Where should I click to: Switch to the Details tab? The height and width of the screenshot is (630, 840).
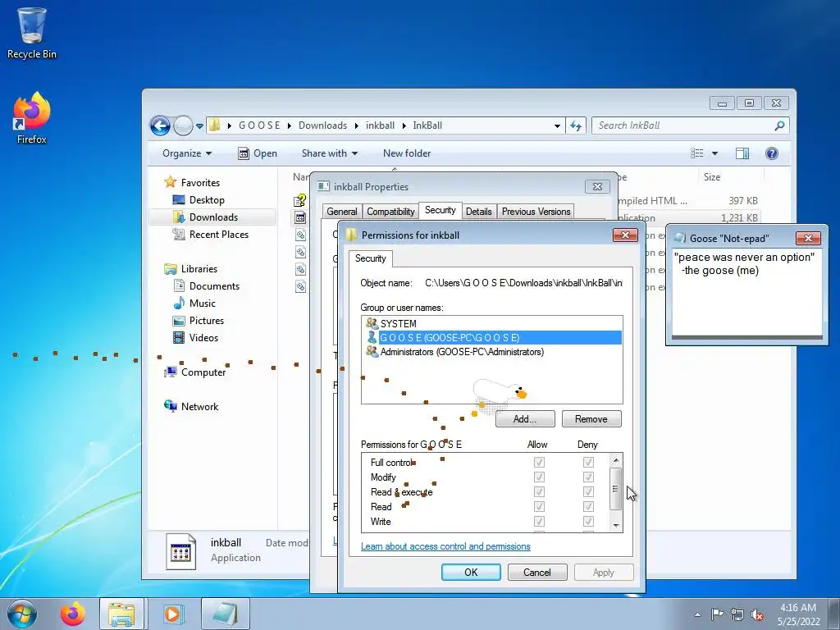[478, 212]
